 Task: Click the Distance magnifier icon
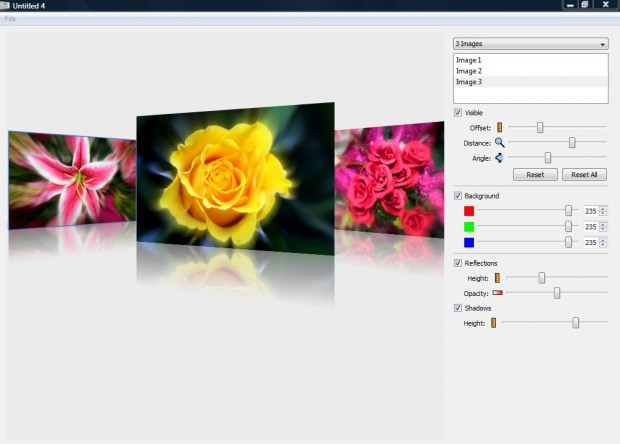pyautogui.click(x=499, y=143)
